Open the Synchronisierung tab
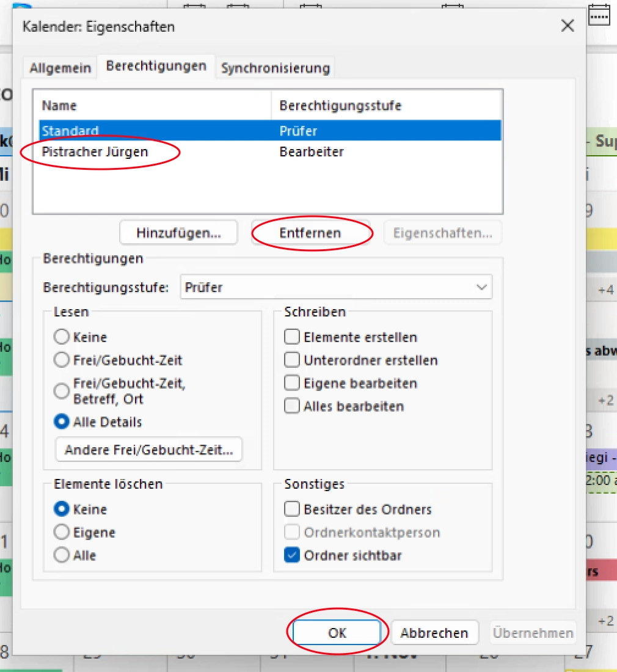Viewport: 617px width, 672px height. (x=275, y=68)
